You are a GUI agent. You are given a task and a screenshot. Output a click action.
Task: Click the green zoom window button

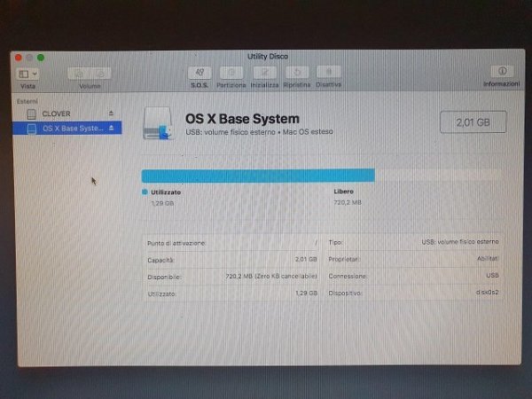[x=41, y=58]
